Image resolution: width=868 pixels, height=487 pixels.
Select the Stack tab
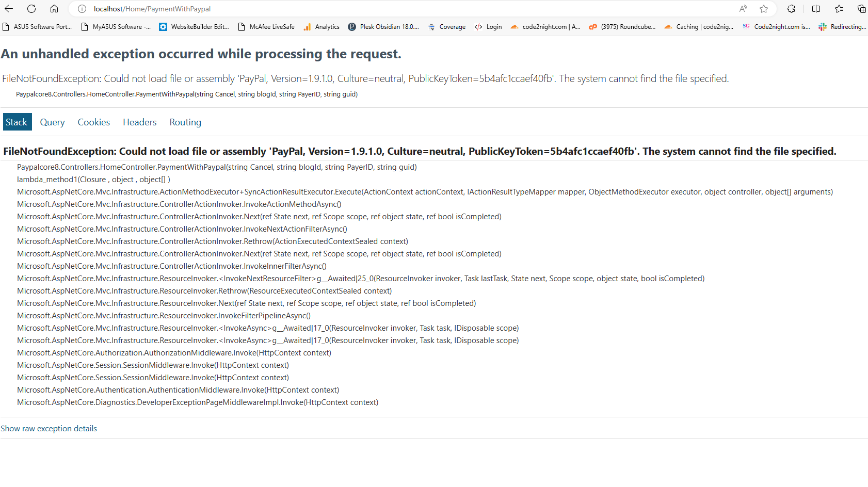[x=17, y=122]
